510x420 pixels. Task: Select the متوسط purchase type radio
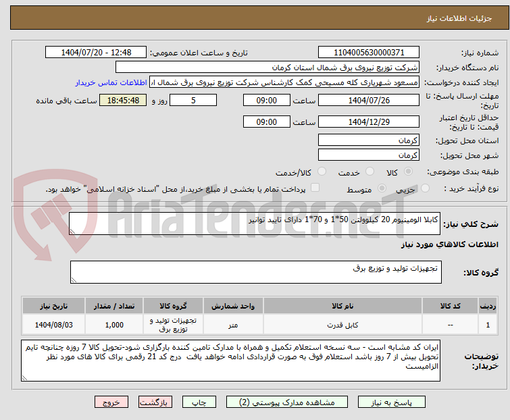pyautogui.click(x=382, y=188)
